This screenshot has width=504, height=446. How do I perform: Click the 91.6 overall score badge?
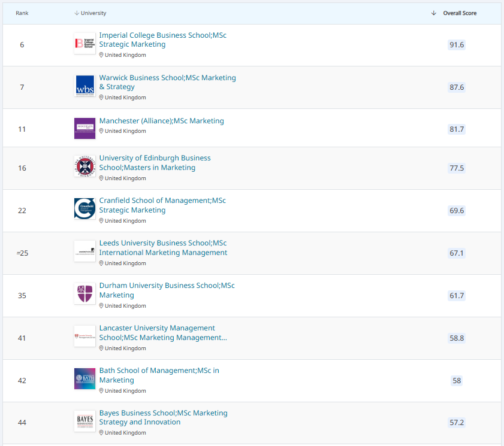457,45
